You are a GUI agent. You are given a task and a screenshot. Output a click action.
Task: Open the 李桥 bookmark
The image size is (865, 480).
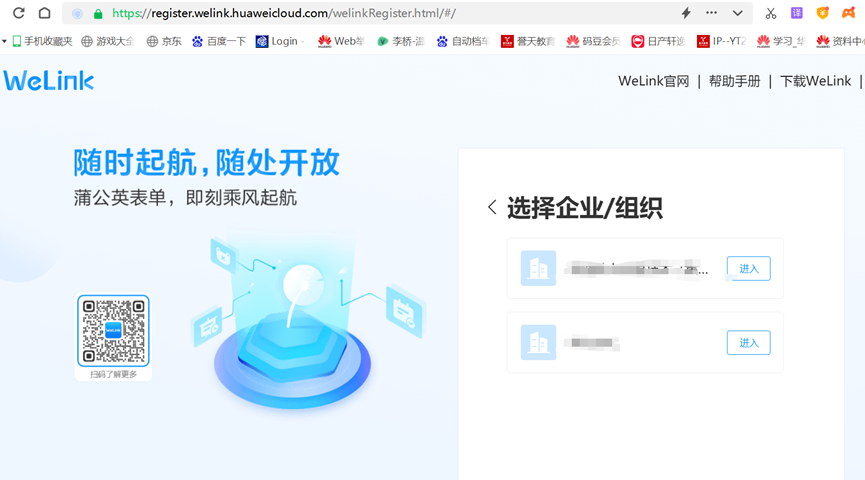click(x=401, y=41)
